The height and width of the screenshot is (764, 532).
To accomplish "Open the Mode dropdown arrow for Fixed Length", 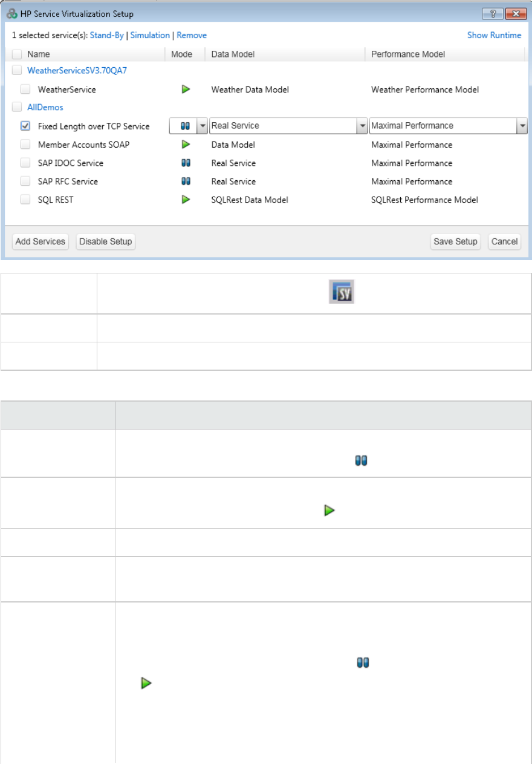I will (x=203, y=126).
